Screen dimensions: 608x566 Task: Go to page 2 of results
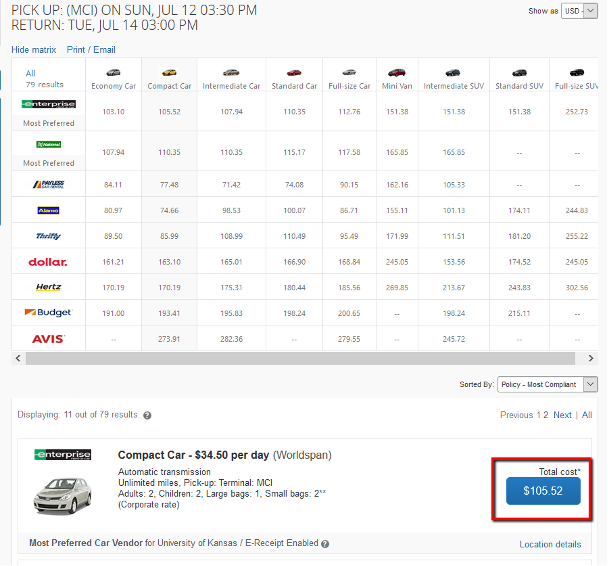tap(546, 415)
